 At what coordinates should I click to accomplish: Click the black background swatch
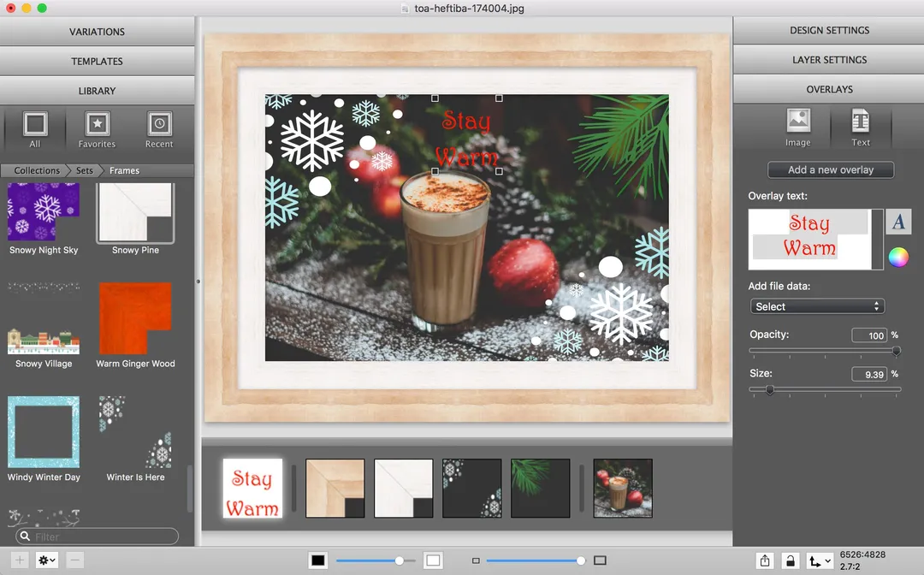point(317,560)
